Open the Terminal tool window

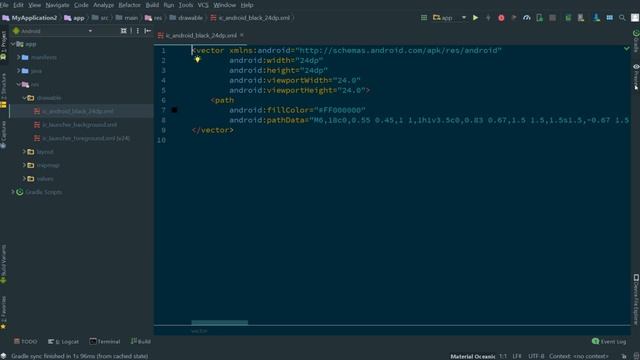pyautogui.click(x=105, y=341)
